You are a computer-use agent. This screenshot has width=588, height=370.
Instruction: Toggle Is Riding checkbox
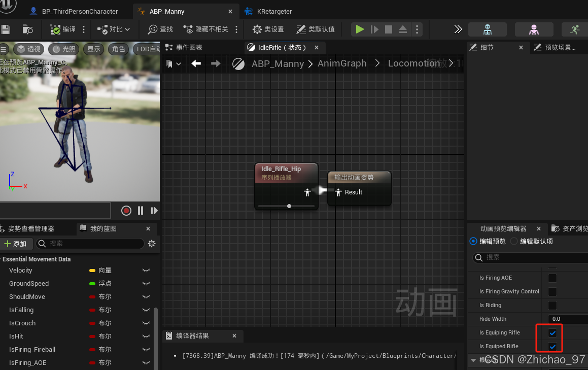coord(552,306)
